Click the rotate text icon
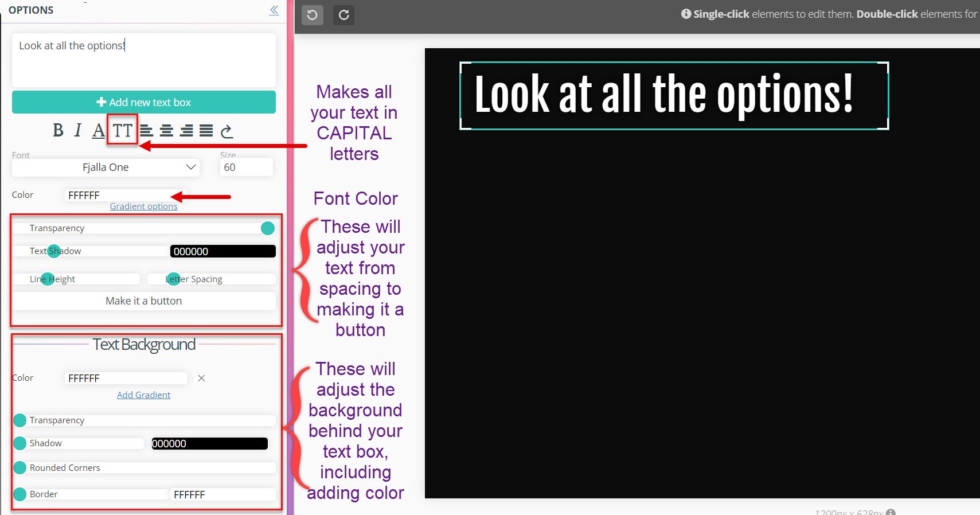The height and width of the screenshot is (515, 980). click(227, 131)
